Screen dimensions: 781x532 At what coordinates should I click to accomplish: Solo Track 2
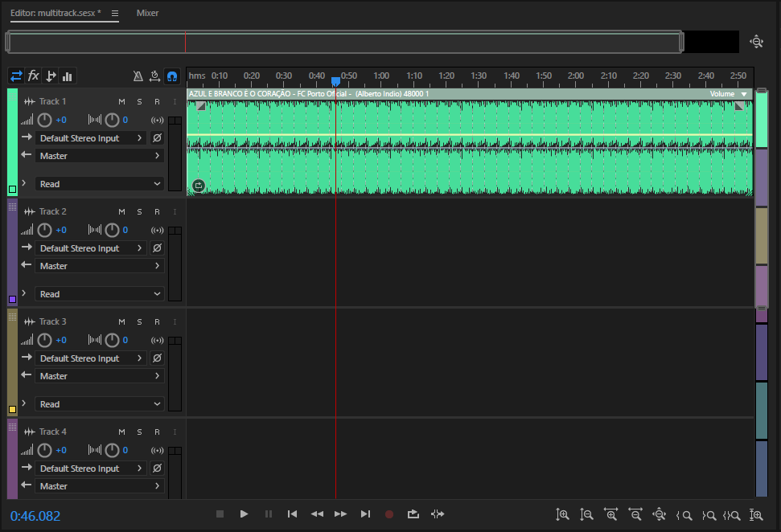click(139, 211)
